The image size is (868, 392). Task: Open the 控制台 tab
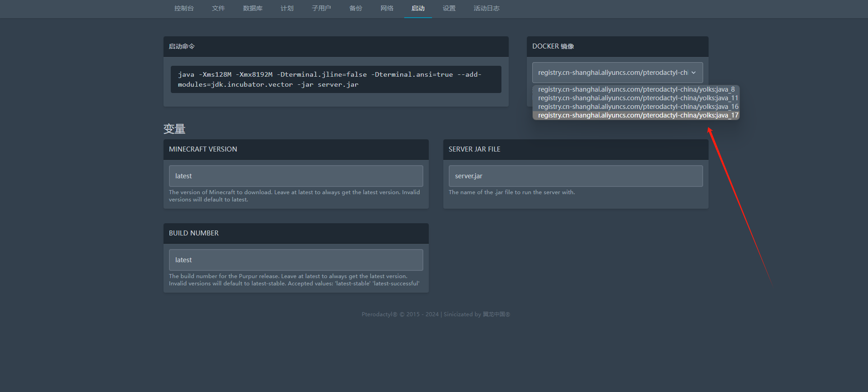coord(184,8)
